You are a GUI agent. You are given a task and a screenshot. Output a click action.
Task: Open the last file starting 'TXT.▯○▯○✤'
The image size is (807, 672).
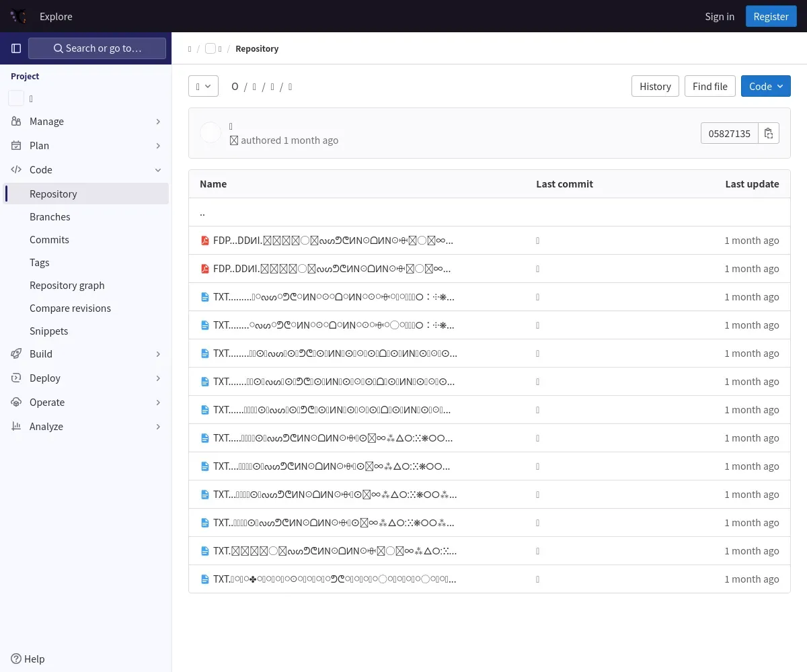pos(334,579)
